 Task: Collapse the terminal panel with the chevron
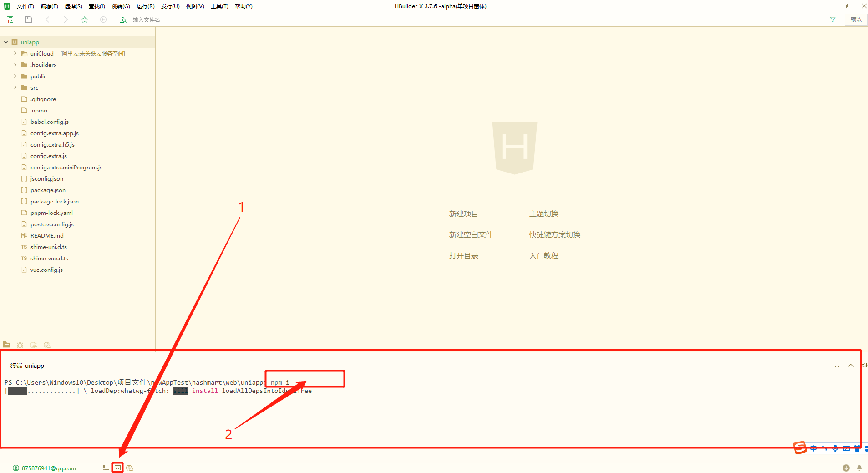(x=850, y=366)
